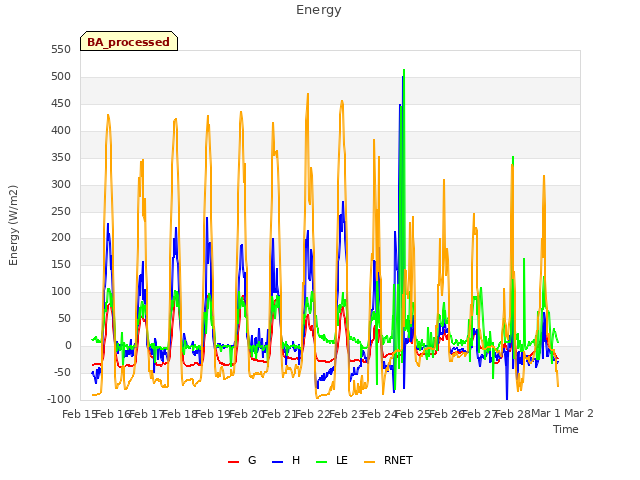
Task: Click the 100 y-axis tick label
Action: click(61, 291)
